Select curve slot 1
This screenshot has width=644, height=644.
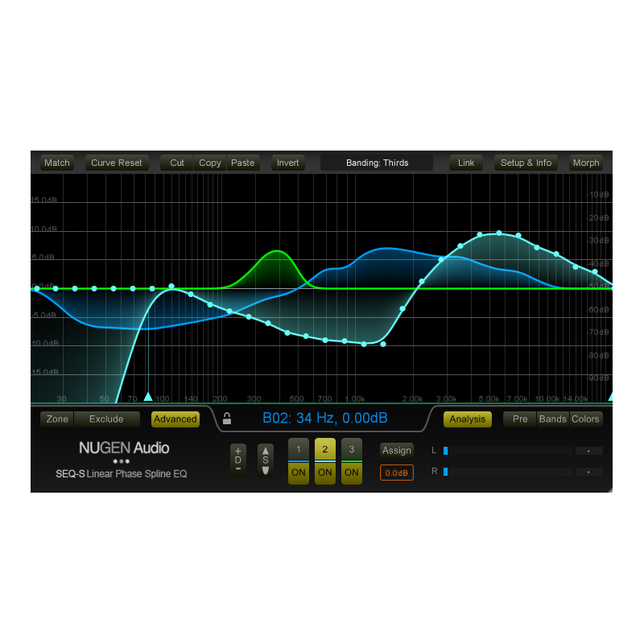click(298, 450)
